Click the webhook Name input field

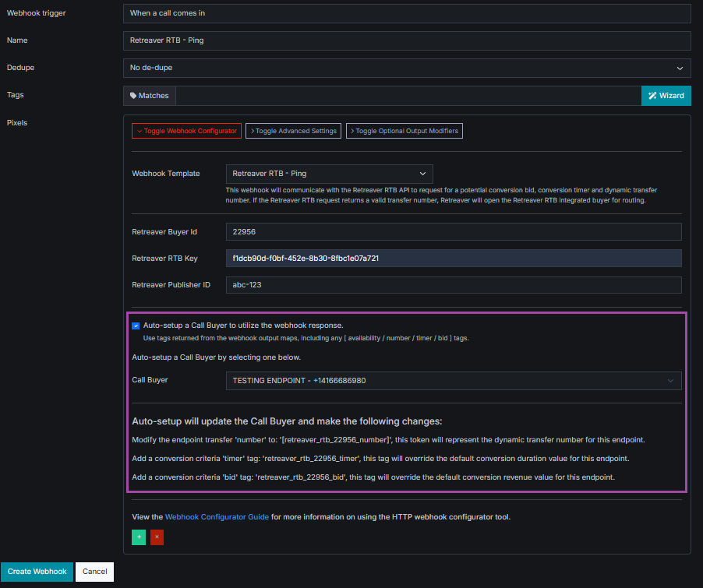click(x=407, y=40)
